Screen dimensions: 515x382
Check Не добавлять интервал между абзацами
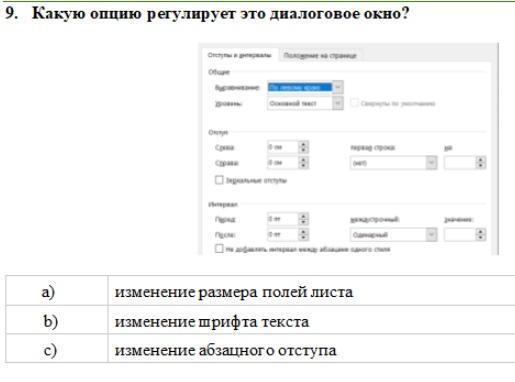coord(219,249)
